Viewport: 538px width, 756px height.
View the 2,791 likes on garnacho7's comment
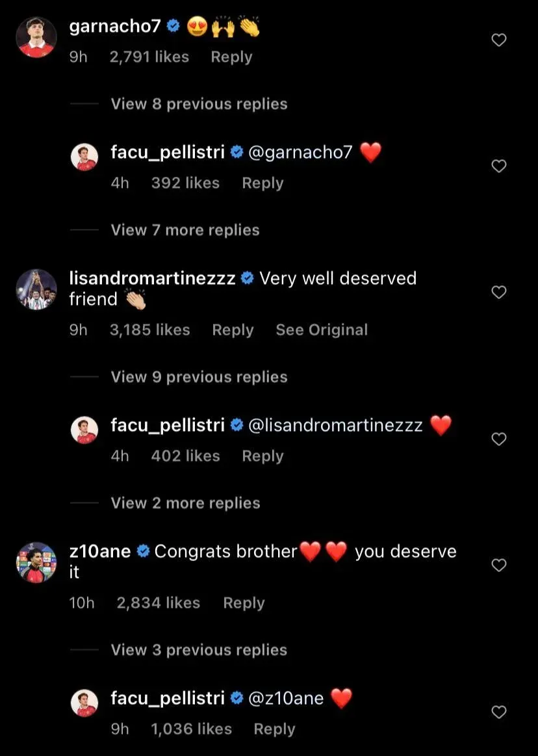[149, 57]
